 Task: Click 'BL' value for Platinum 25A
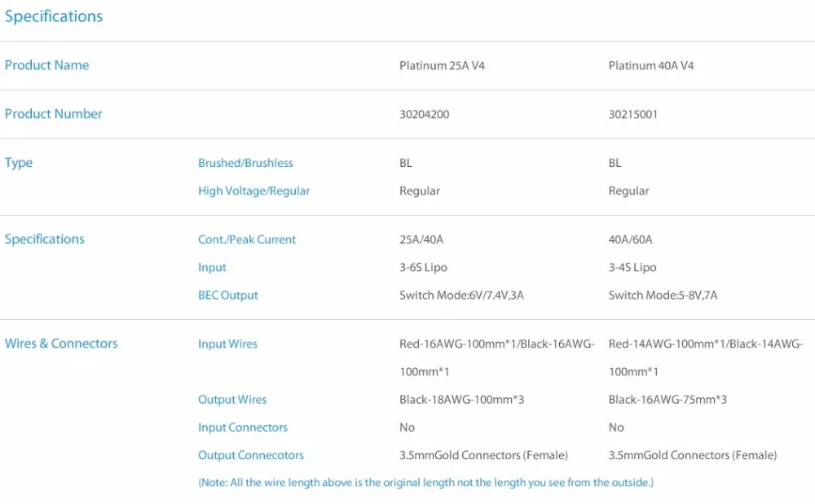tap(405, 163)
